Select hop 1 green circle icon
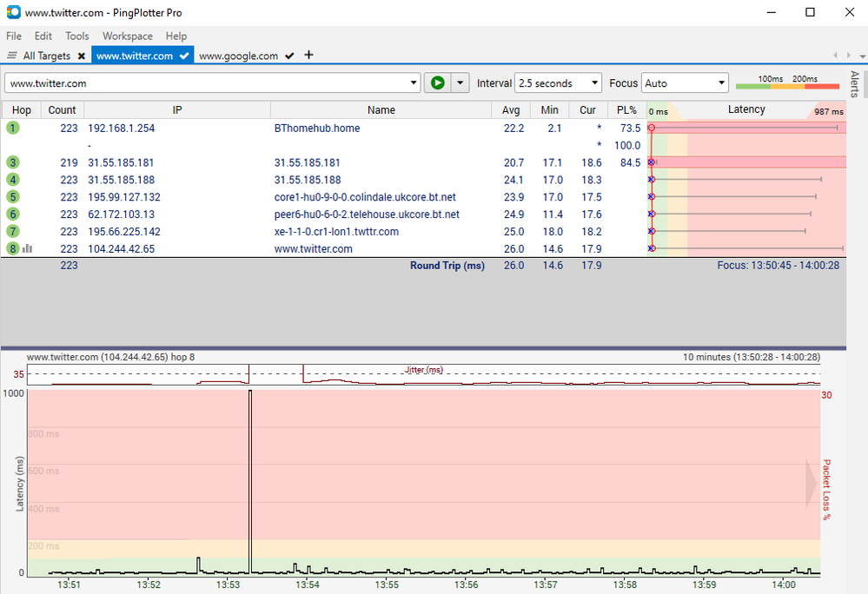This screenshot has width=868, height=594. point(13,128)
